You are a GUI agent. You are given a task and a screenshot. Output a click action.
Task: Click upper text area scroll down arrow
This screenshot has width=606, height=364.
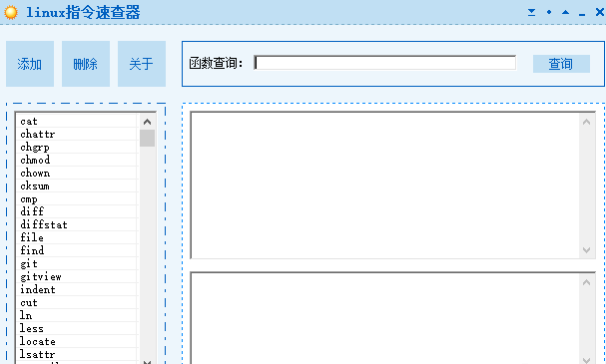[586, 250]
